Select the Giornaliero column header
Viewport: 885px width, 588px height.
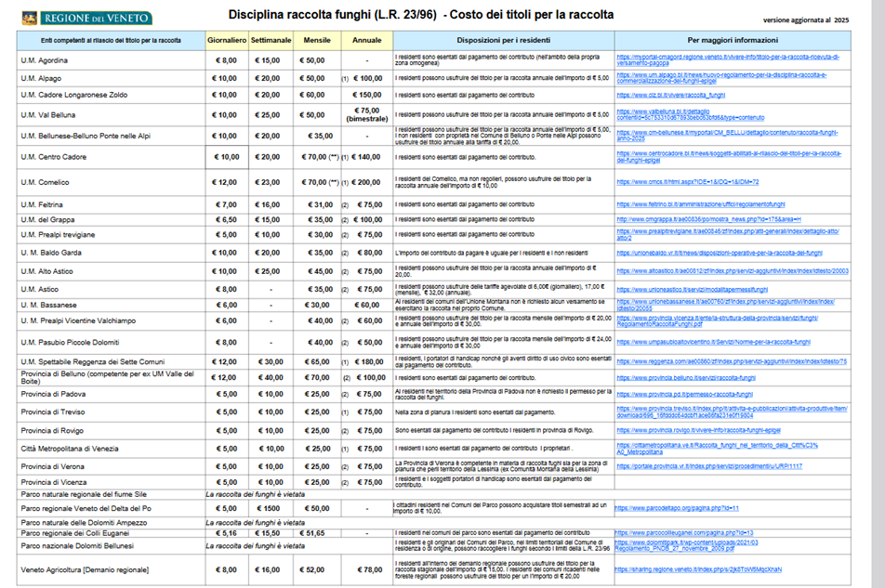[x=226, y=41]
